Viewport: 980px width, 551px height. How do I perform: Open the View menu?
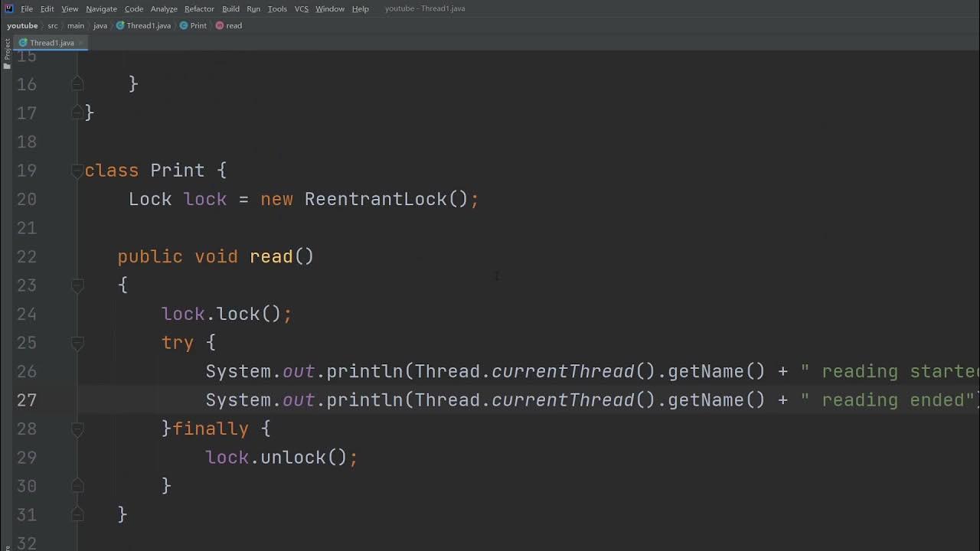pos(70,8)
